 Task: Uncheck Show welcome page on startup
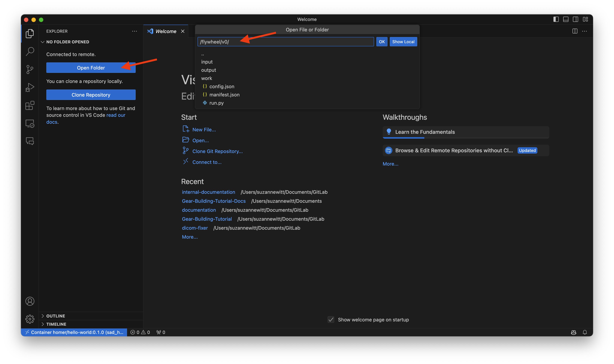coord(331,320)
